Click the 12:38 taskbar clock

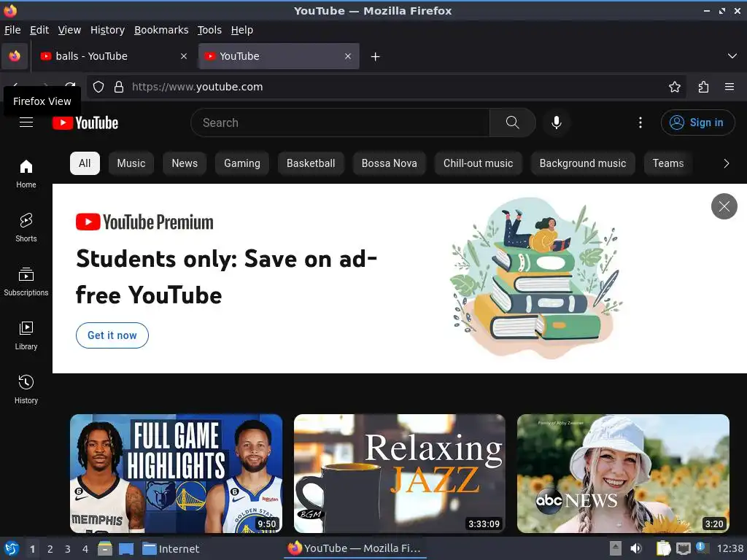[729, 548]
